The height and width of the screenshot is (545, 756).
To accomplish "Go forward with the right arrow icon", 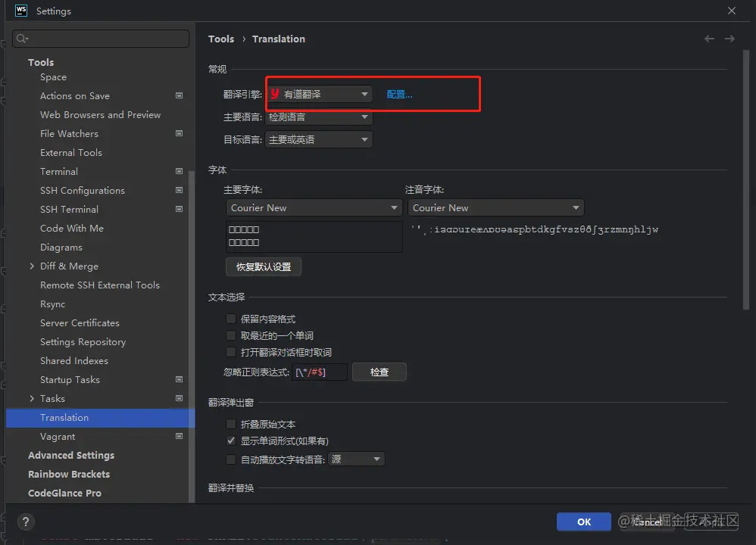I will (x=729, y=39).
